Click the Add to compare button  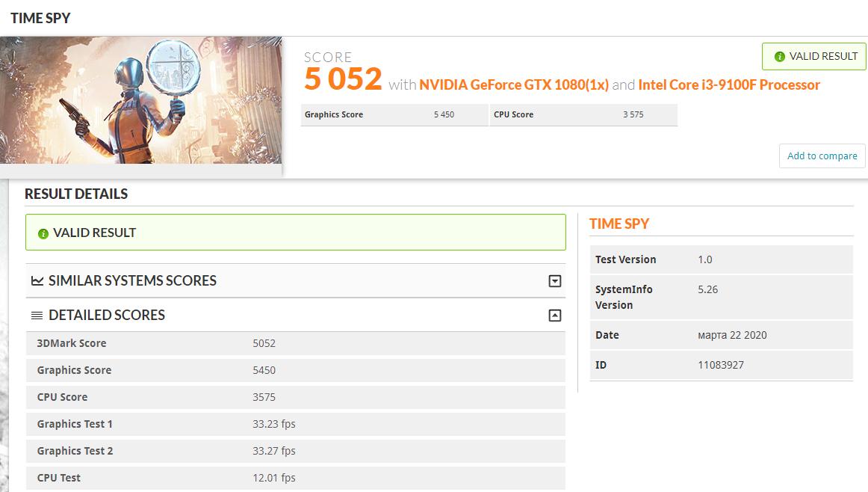tap(822, 156)
